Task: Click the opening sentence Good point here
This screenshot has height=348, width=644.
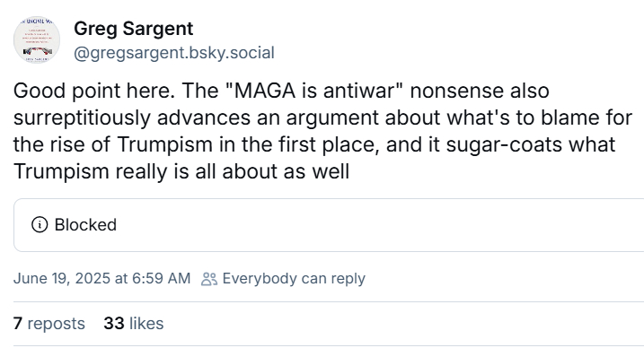Action: tap(94, 91)
